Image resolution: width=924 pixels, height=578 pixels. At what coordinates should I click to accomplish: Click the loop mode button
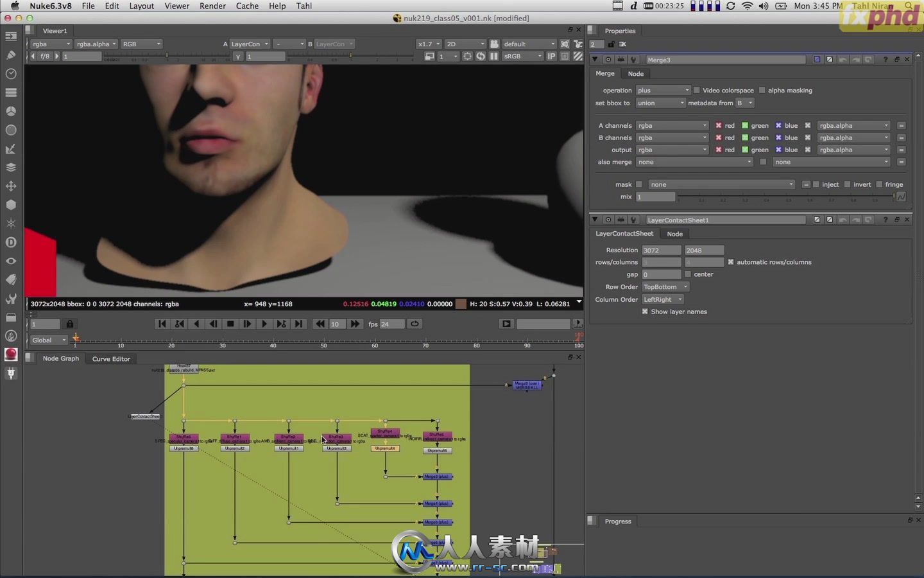tap(415, 324)
